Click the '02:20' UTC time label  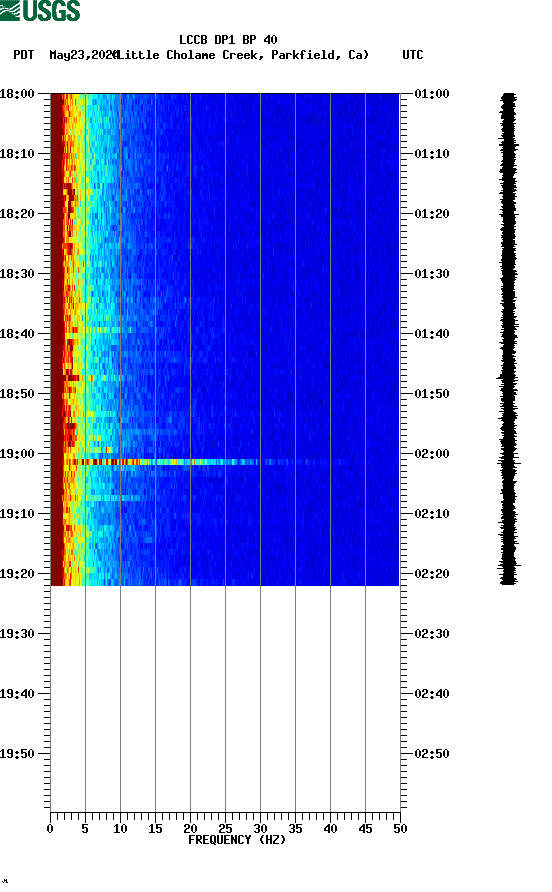pos(432,574)
